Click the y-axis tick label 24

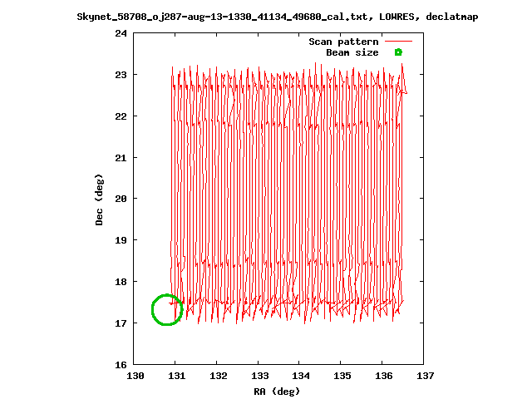pos(121,33)
